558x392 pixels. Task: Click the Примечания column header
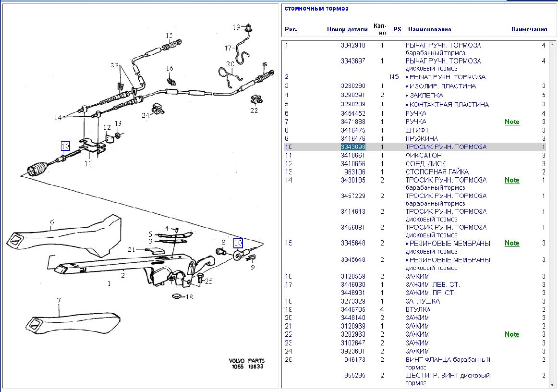529,29
